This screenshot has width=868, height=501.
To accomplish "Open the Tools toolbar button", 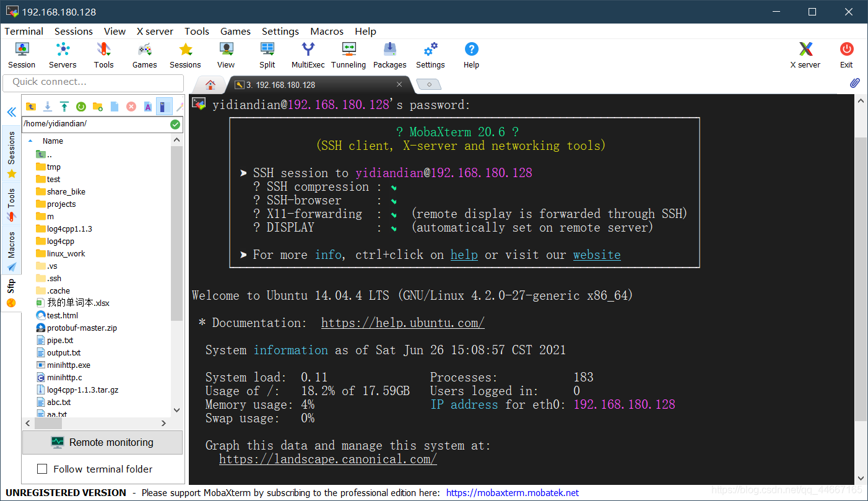I will (103, 55).
